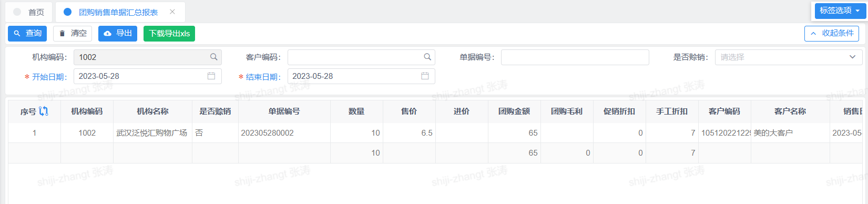
Task: Open calendar icon for 开始日期
Action: (211, 76)
